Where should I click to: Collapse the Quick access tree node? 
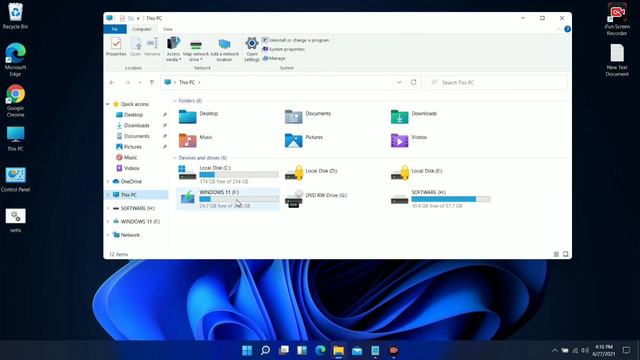coord(108,104)
